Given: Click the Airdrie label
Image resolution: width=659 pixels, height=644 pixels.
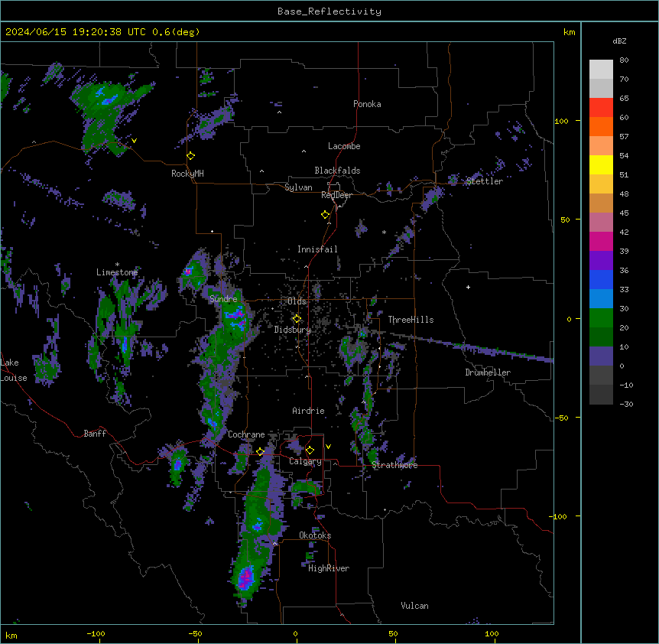Looking at the screenshot, I should [x=309, y=411].
